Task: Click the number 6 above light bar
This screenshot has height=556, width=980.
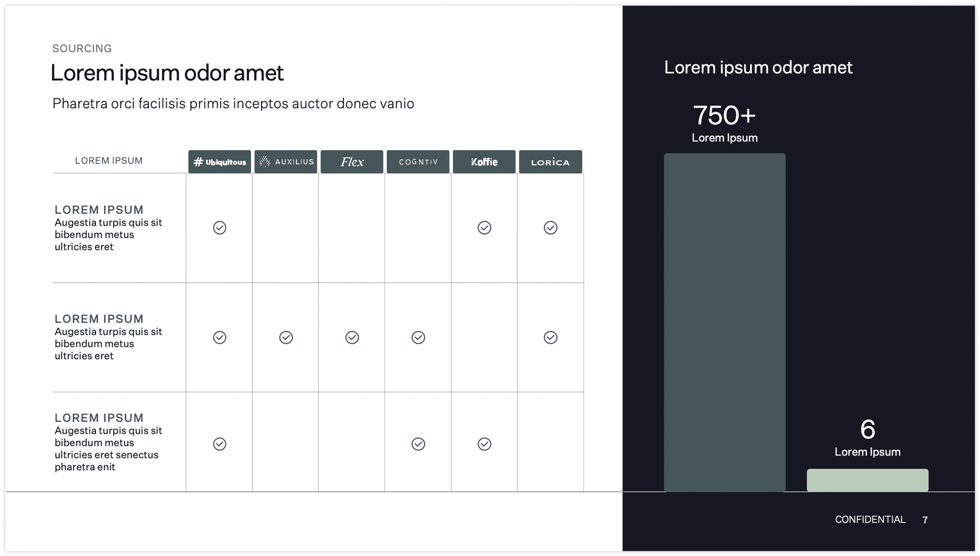Action: click(x=867, y=429)
